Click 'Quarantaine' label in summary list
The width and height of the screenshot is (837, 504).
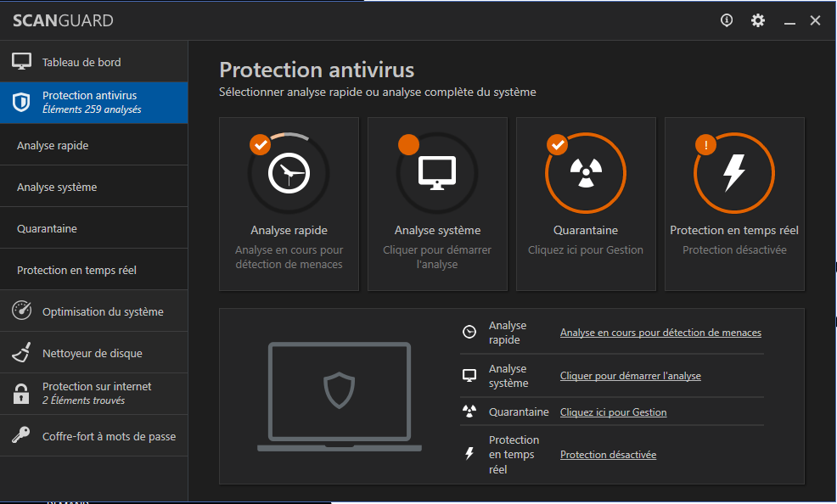[519, 412]
